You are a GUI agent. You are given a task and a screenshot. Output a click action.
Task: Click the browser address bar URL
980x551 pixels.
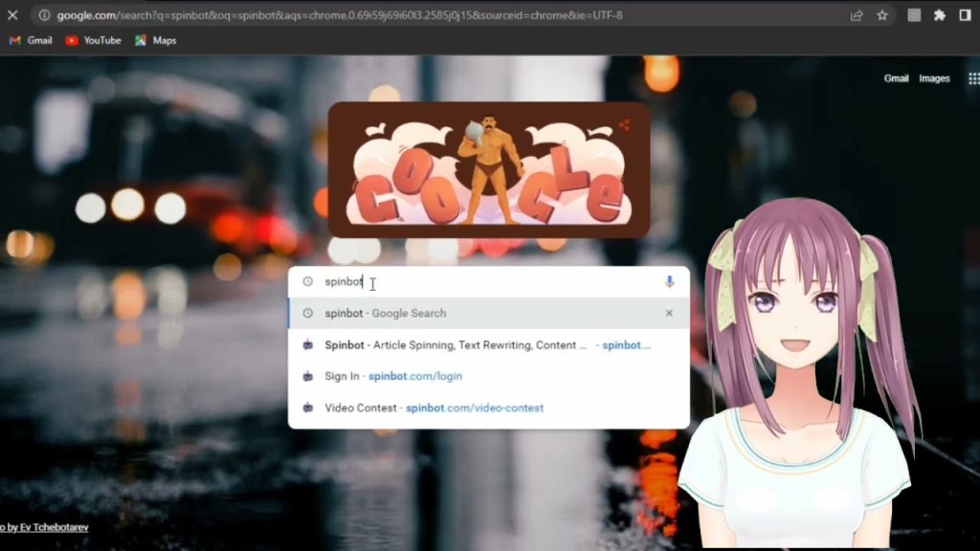pyautogui.click(x=340, y=15)
